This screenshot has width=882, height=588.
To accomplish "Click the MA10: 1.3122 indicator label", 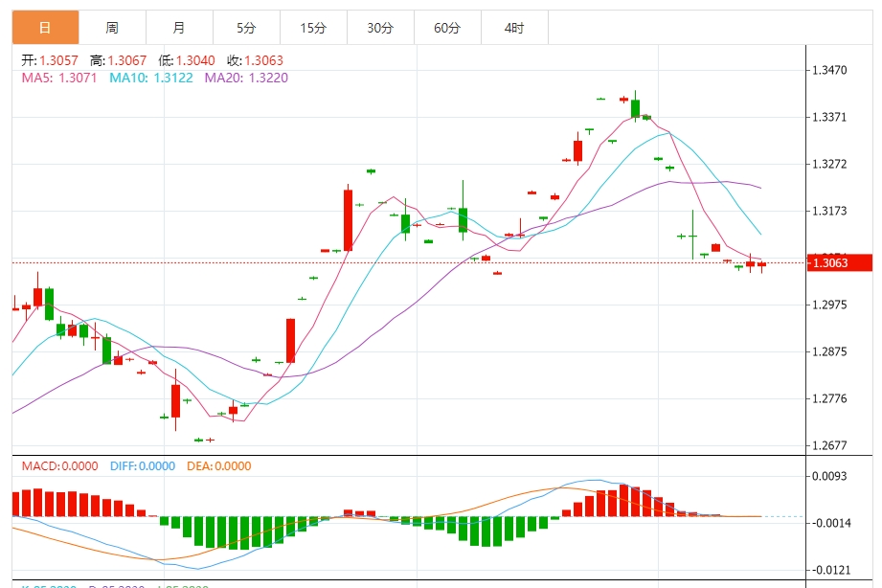I will 150,78.
